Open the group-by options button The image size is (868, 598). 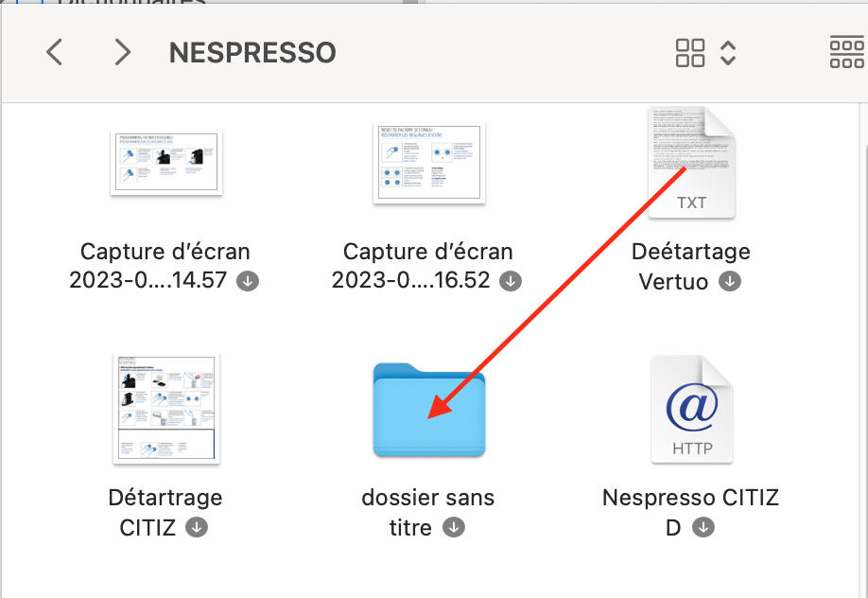click(x=846, y=52)
